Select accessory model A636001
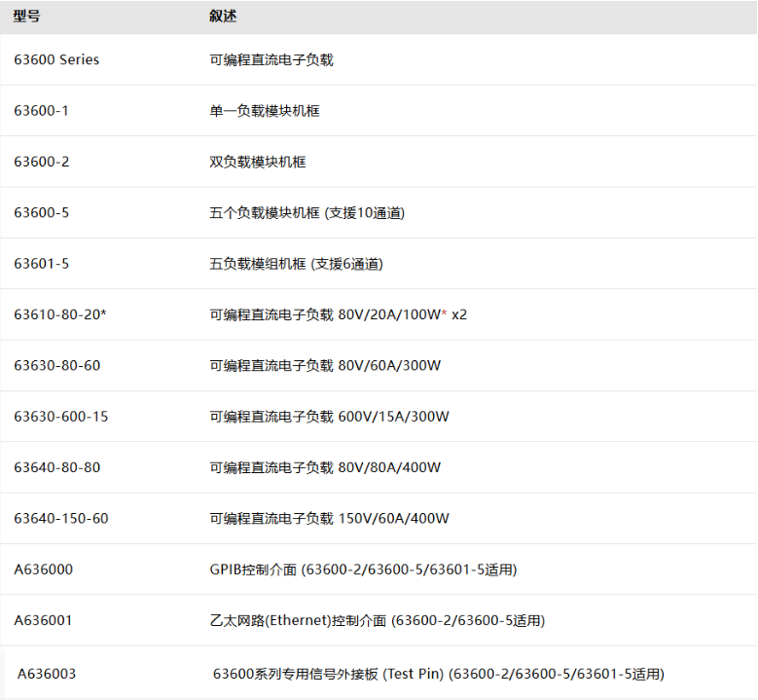The height and width of the screenshot is (700, 758). coord(43,620)
